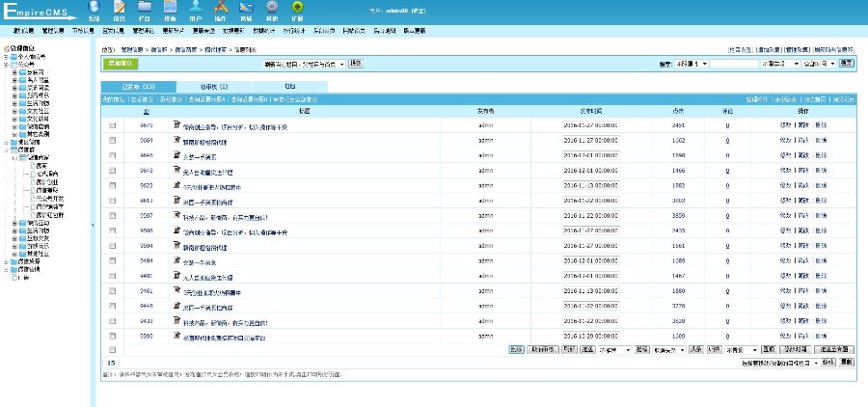Tick the checkbox for row 9645
The width and height of the screenshot is (868, 407).
point(113,171)
